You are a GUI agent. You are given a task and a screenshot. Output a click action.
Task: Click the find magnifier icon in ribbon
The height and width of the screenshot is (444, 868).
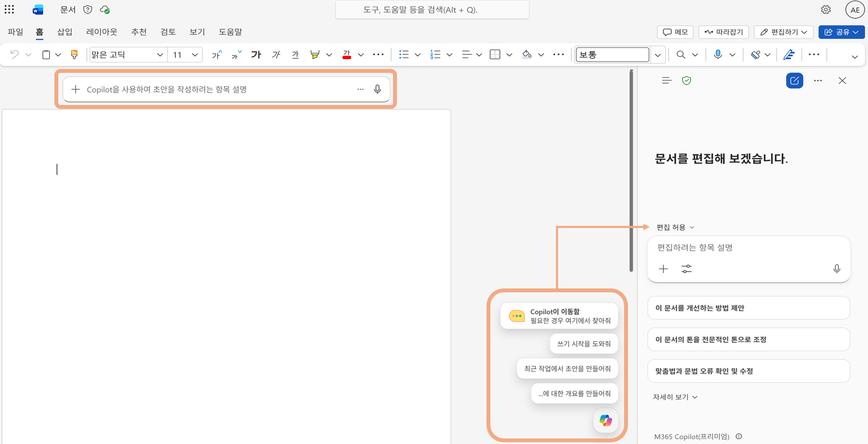click(x=681, y=54)
